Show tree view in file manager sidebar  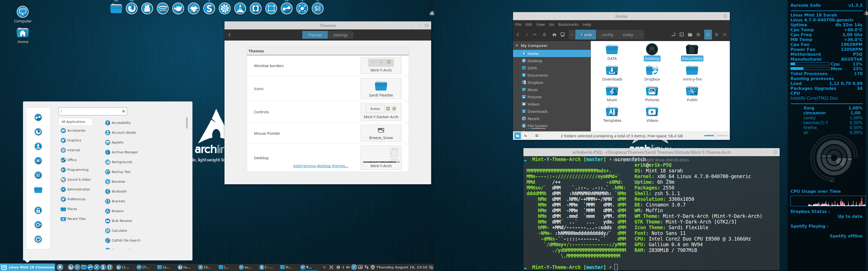526,136
